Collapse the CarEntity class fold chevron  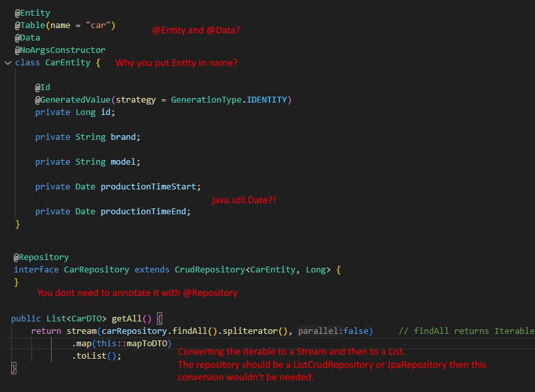(8, 63)
